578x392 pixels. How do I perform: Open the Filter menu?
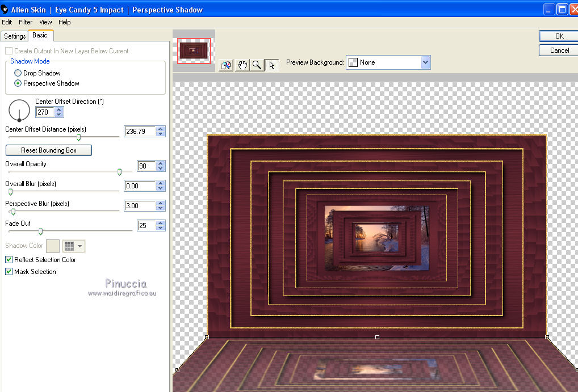26,22
